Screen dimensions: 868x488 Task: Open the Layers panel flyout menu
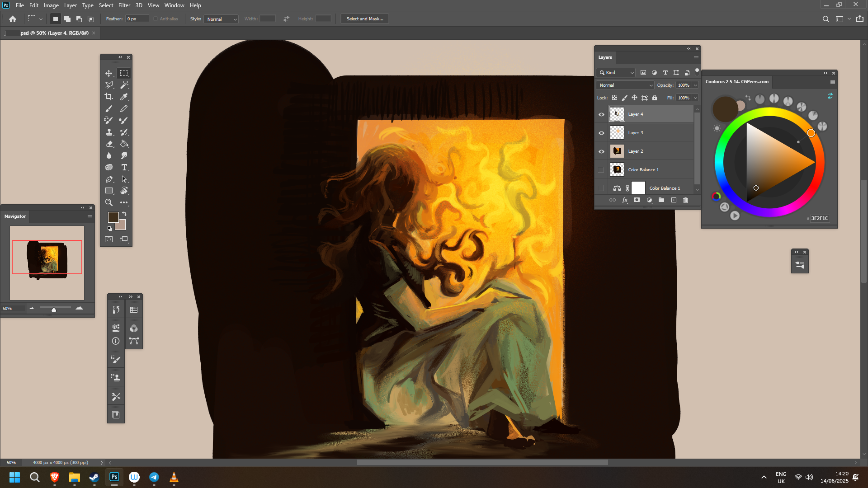[696, 57]
